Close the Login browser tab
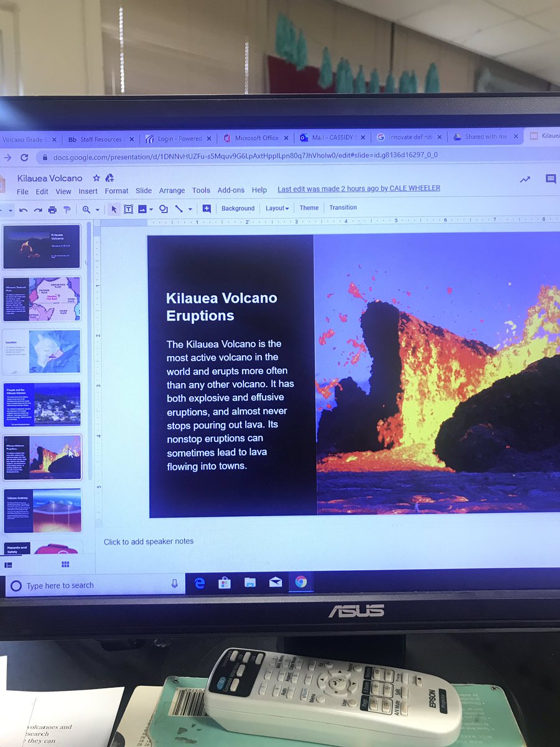Viewport: 560px width, 747px height. pos(208,139)
